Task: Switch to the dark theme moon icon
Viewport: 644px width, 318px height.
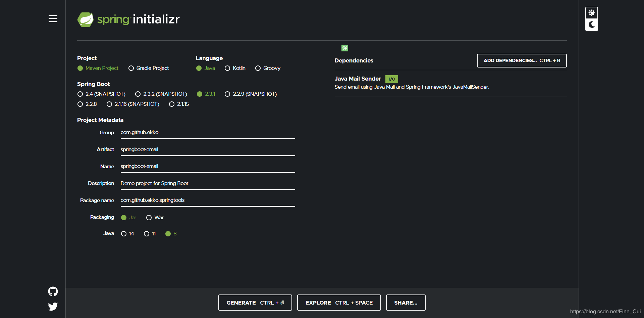Action: coord(592,25)
